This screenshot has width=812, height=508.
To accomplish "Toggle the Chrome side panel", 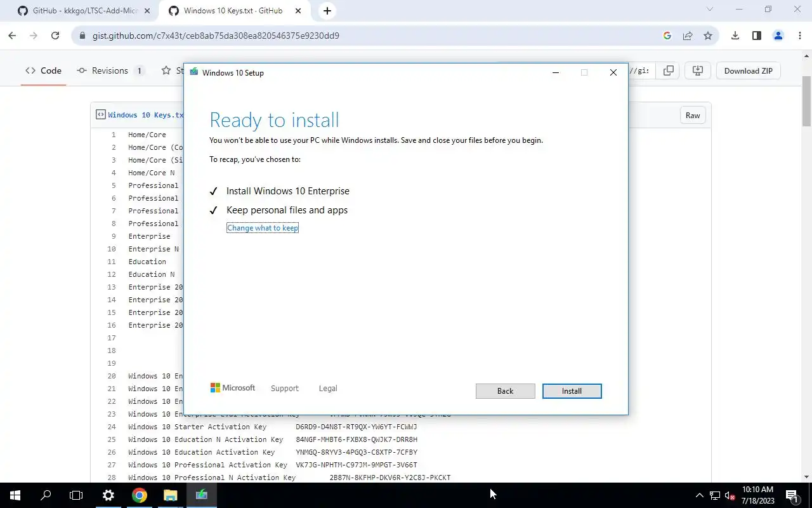I will pos(756,36).
